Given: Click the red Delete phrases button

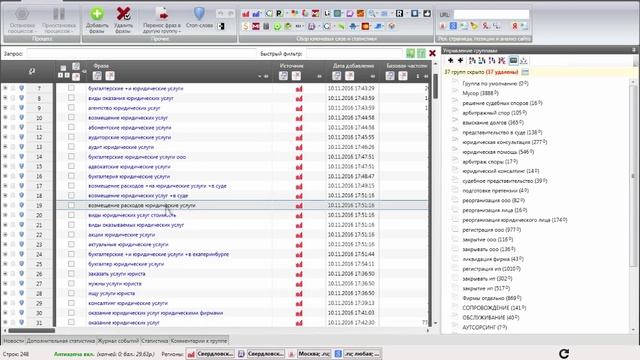Looking at the screenshot, I should tap(123, 20).
